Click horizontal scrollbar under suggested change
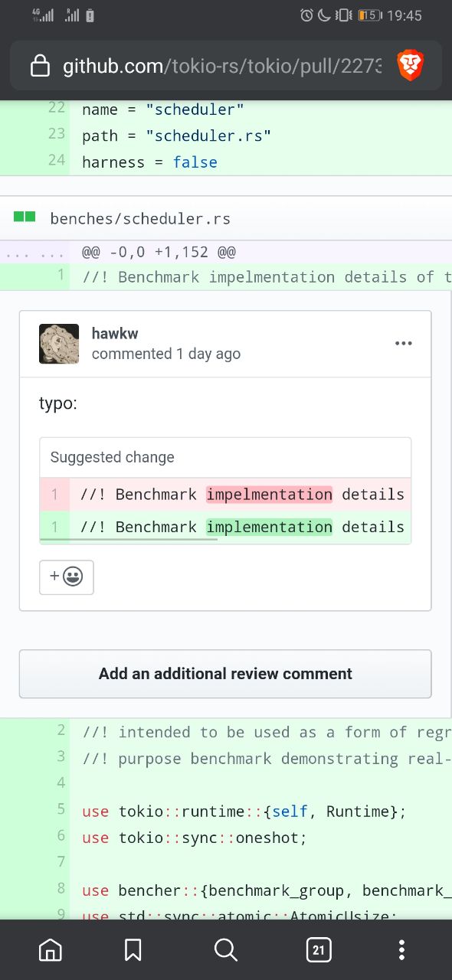The height and width of the screenshot is (980, 452). (129, 539)
